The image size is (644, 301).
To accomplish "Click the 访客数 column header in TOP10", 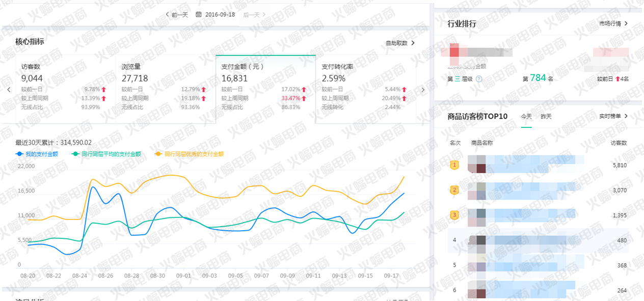I will pyautogui.click(x=619, y=143).
